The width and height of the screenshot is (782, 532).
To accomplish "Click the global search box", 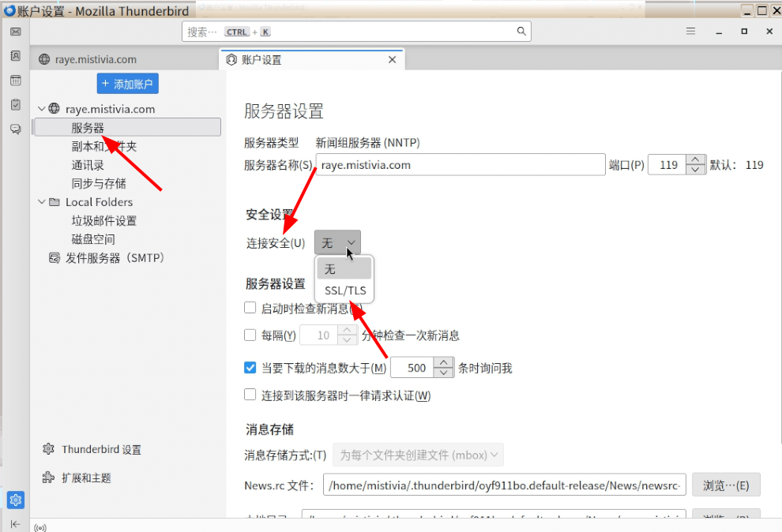I will tap(356, 32).
